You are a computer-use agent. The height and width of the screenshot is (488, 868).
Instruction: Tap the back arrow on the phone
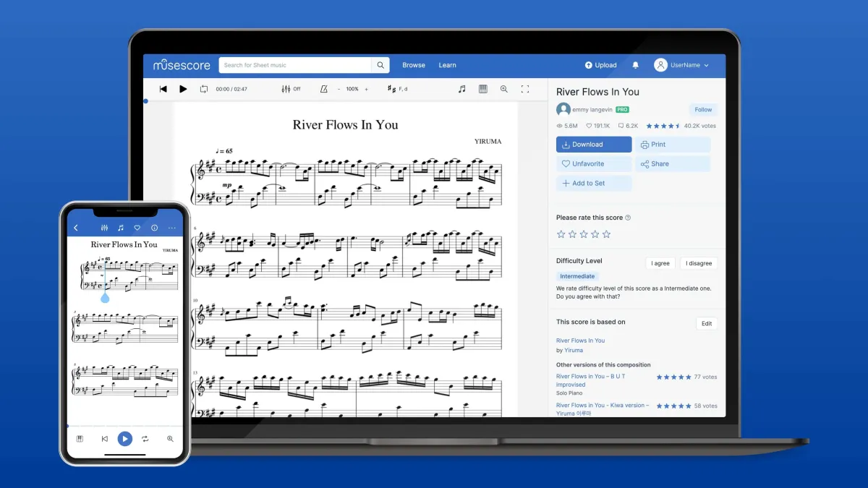76,228
